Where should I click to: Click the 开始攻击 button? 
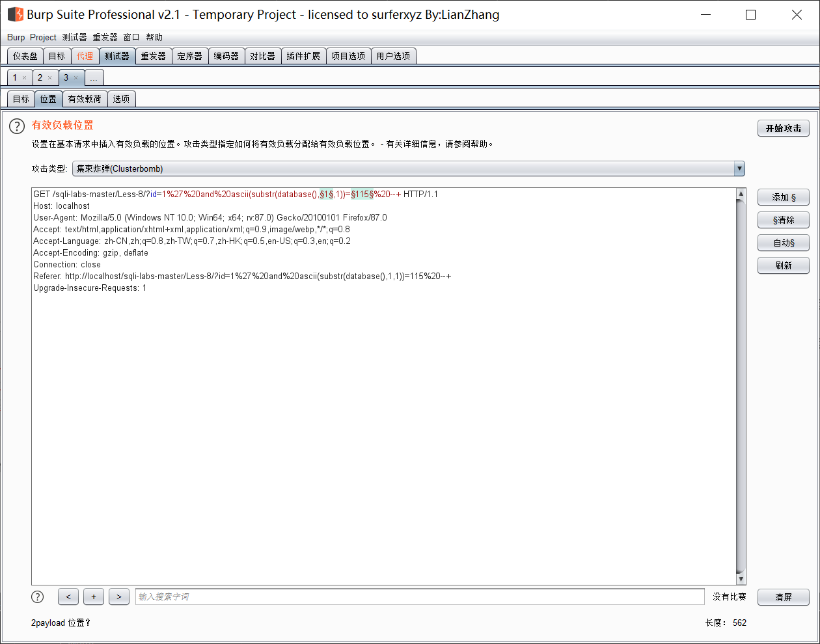784,128
